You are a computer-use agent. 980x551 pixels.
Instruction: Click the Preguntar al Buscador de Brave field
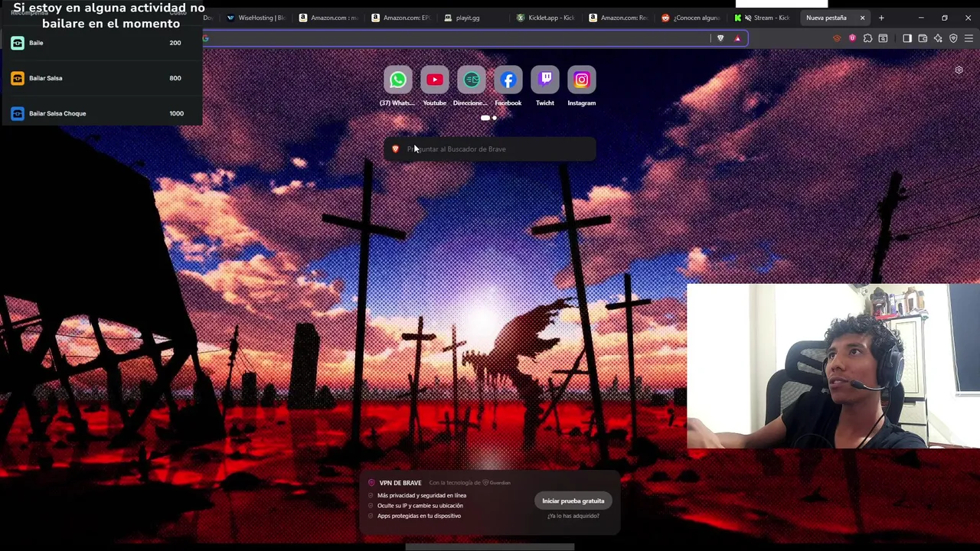pos(490,149)
